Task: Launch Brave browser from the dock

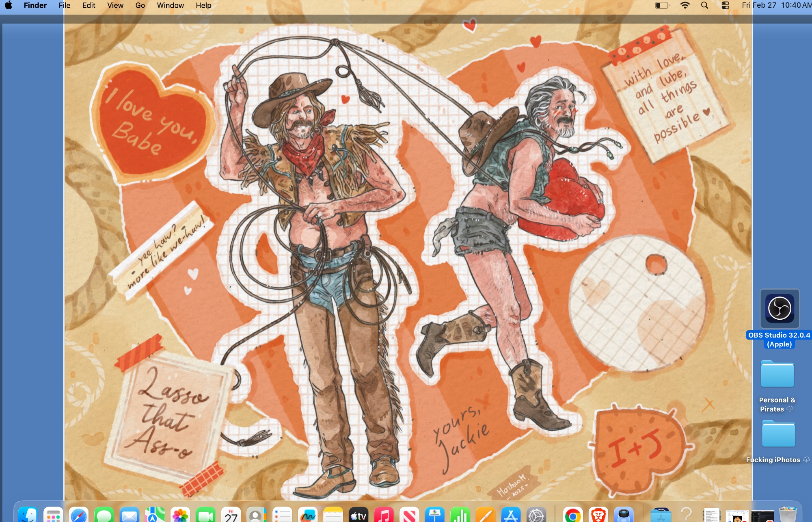Action: click(598, 515)
